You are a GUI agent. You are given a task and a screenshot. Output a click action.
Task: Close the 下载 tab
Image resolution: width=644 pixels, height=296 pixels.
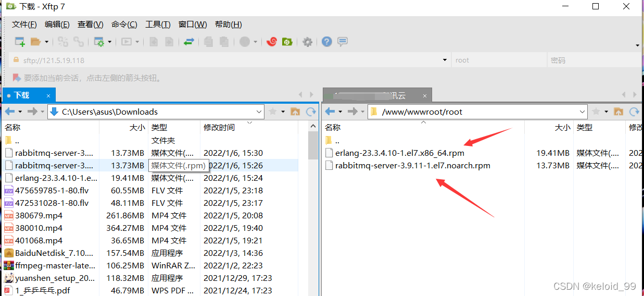[49, 95]
